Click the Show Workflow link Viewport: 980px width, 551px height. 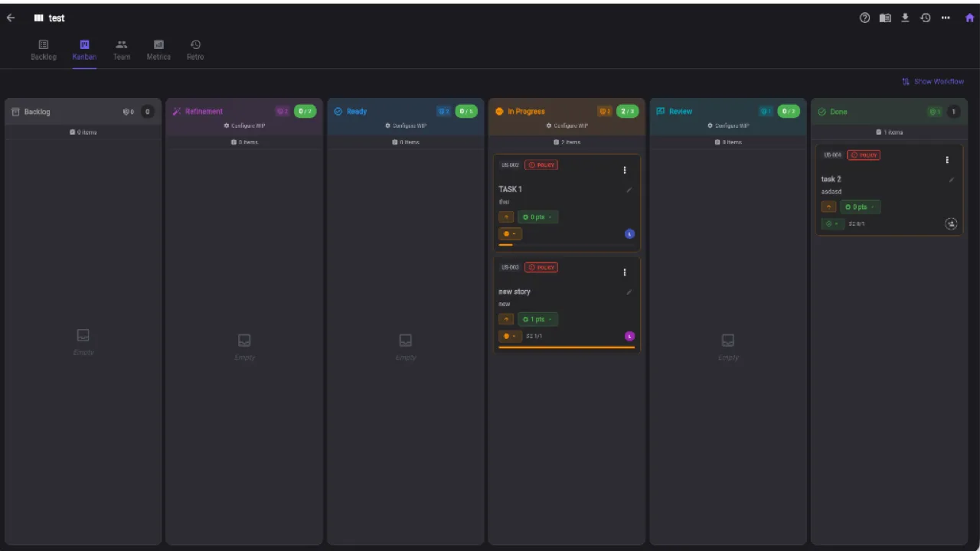click(x=933, y=81)
